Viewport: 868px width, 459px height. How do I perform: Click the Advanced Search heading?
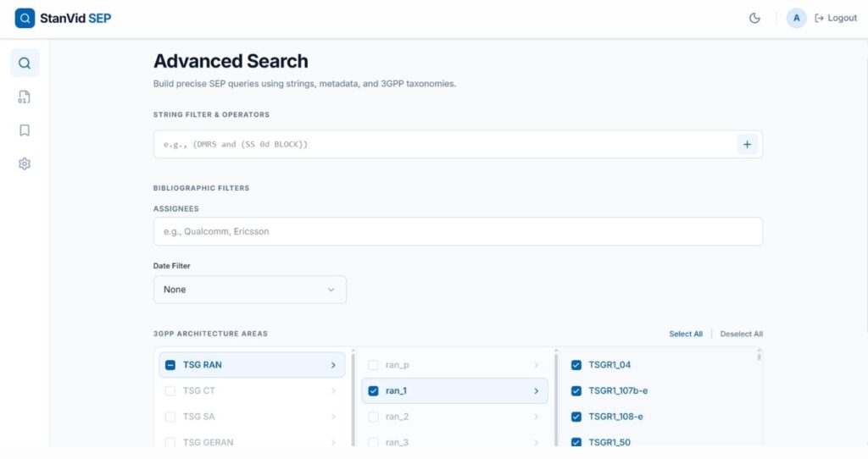231,61
